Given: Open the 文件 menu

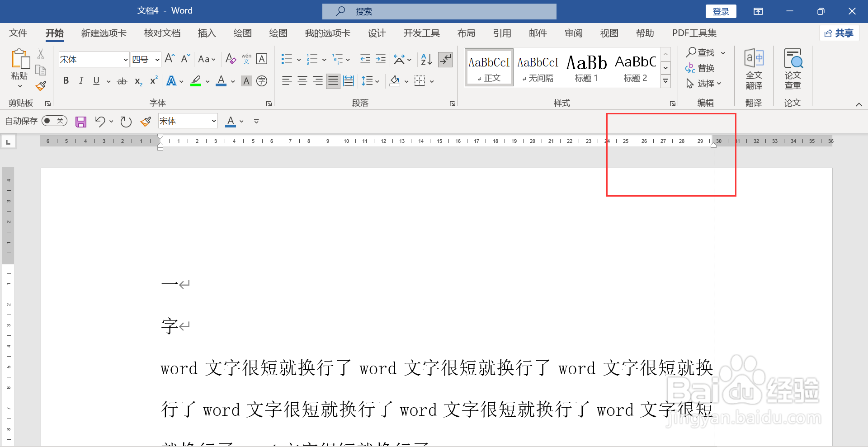Looking at the screenshot, I should tap(18, 33).
